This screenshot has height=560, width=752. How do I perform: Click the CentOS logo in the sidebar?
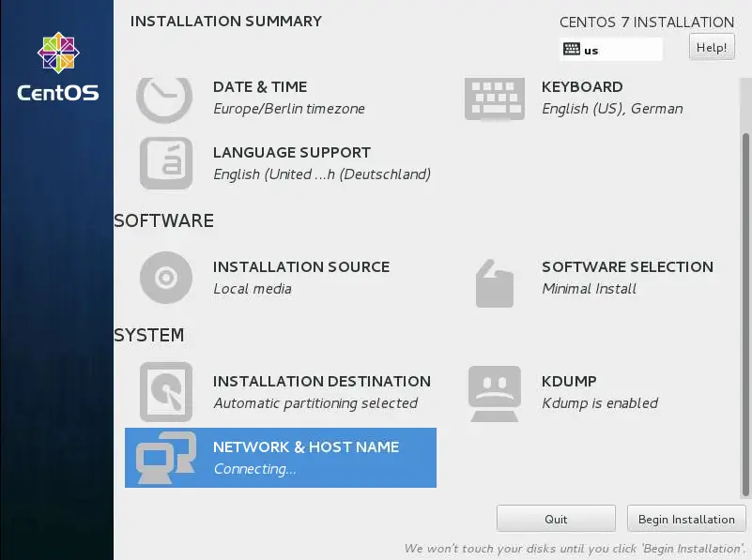click(58, 67)
